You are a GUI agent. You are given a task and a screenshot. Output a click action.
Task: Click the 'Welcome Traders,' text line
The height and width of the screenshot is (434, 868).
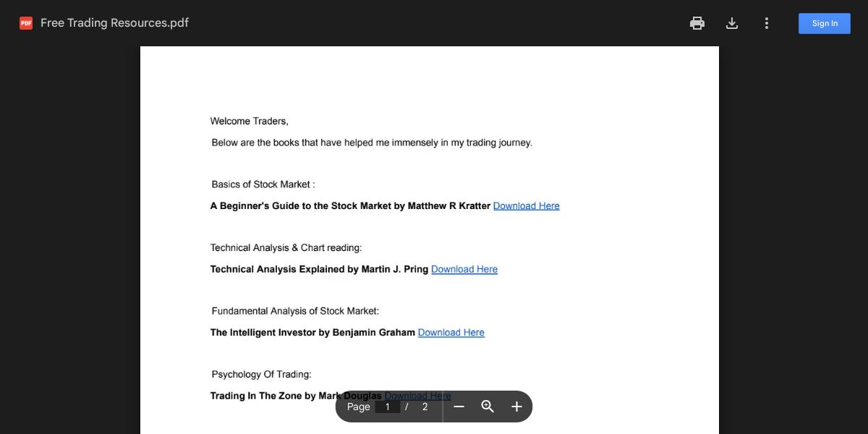pyautogui.click(x=250, y=121)
